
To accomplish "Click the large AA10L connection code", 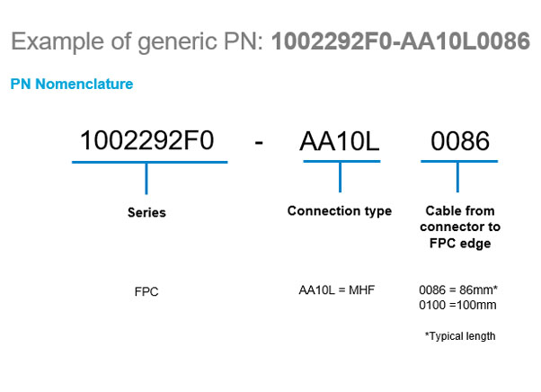I will pyautogui.click(x=340, y=141).
